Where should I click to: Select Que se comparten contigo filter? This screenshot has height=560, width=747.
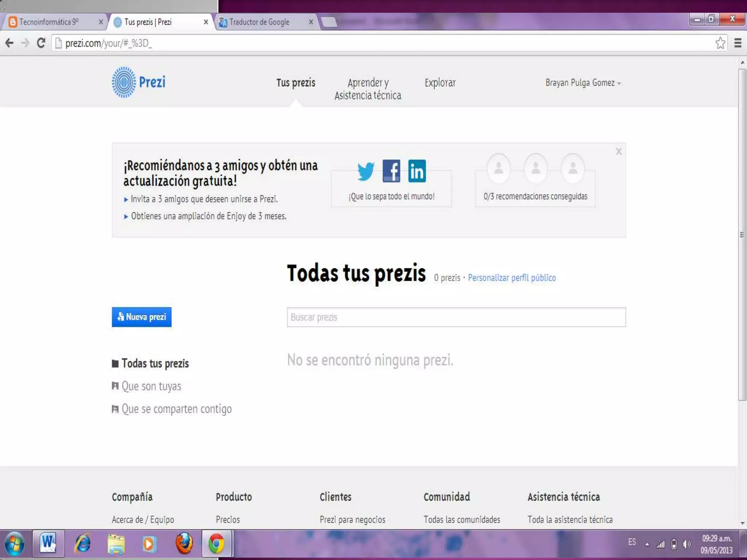(x=176, y=409)
